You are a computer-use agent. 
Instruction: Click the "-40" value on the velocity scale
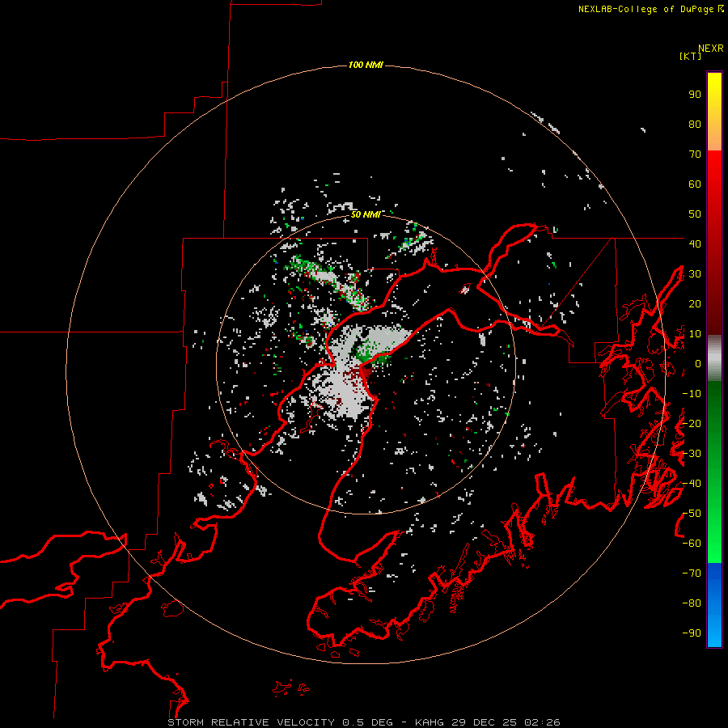pos(692,484)
